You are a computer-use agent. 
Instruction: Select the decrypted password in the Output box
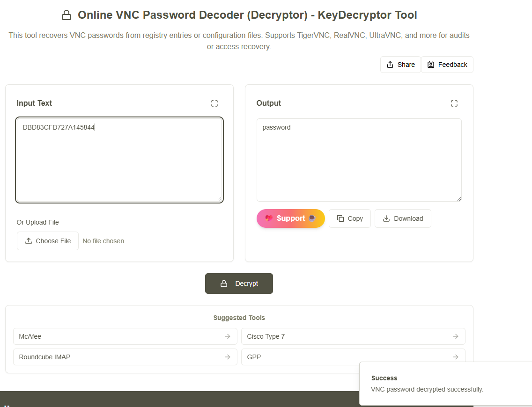click(276, 127)
